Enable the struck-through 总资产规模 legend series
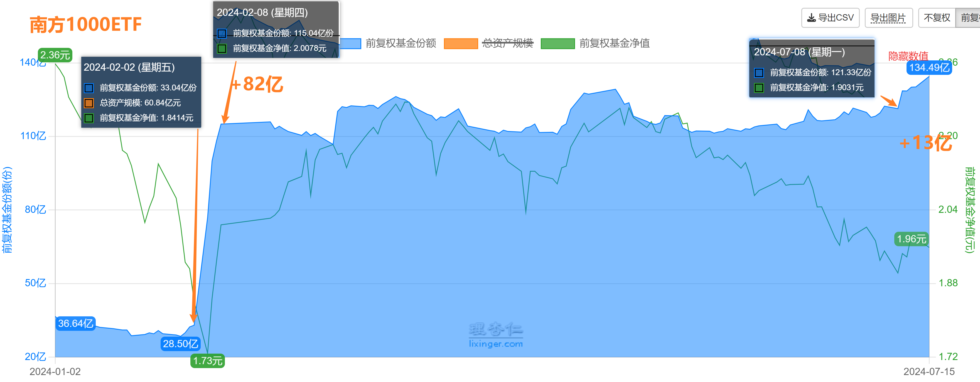The image size is (980, 382). 507,43
